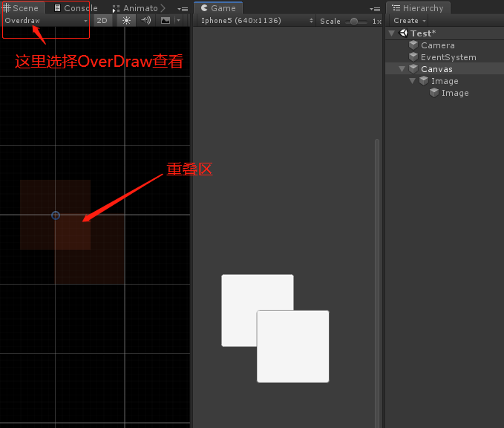Select EventSystem in Hierarchy

pyautogui.click(x=445, y=57)
